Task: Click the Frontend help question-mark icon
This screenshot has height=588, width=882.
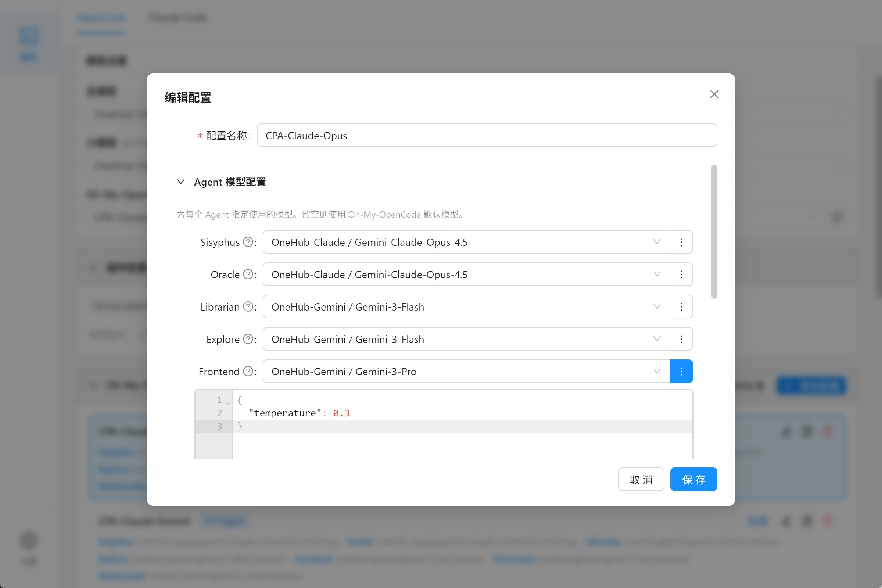Action: tap(248, 371)
